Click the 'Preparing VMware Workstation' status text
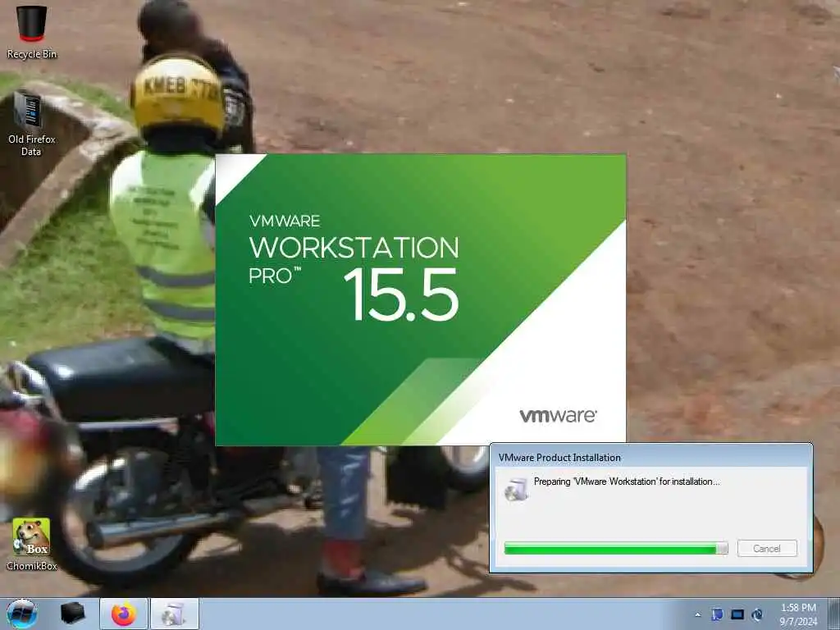840x630 pixels. tap(627, 481)
